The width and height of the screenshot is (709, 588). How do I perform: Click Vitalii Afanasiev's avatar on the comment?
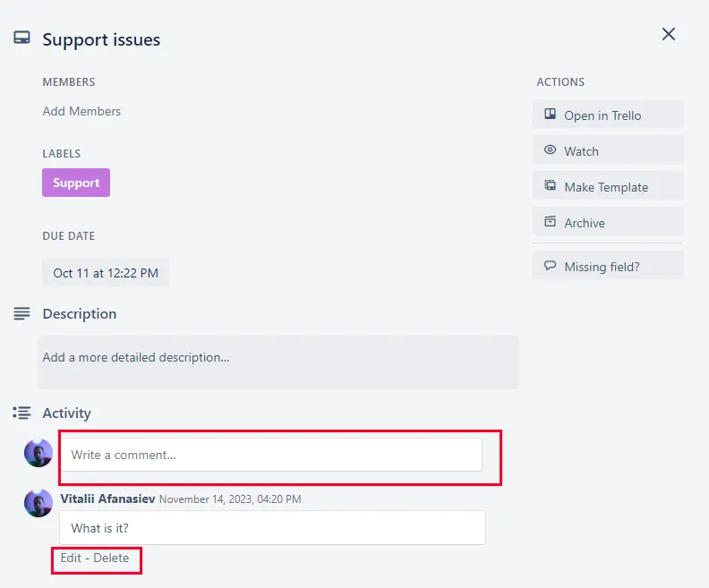[x=38, y=503]
